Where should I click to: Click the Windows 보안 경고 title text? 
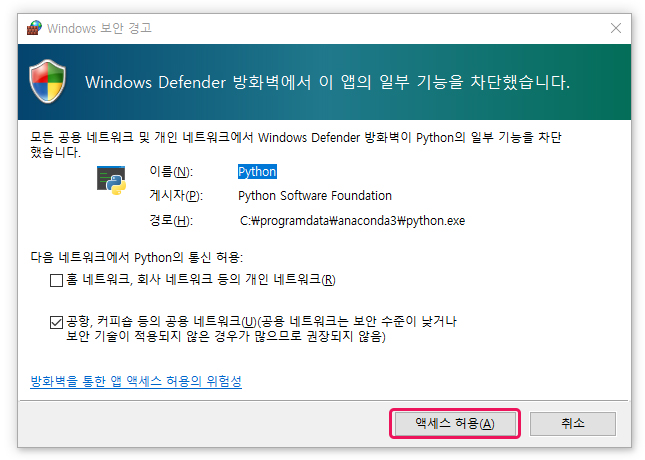point(99,28)
